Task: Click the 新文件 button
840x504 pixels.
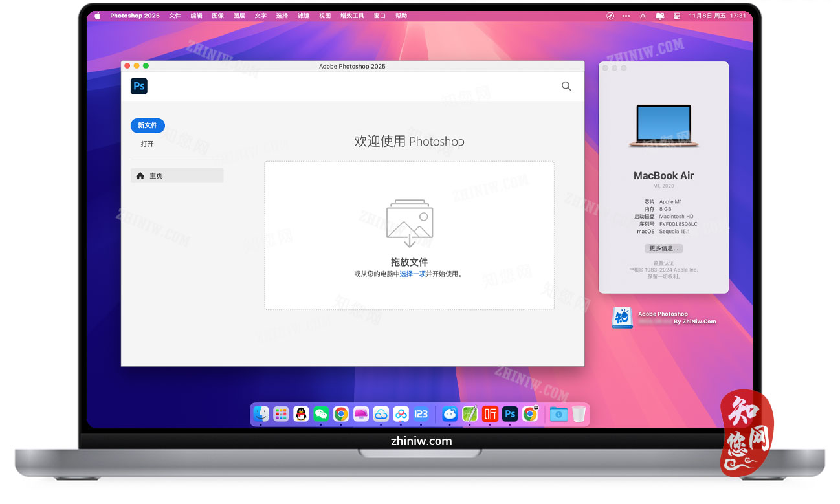Action: point(148,126)
